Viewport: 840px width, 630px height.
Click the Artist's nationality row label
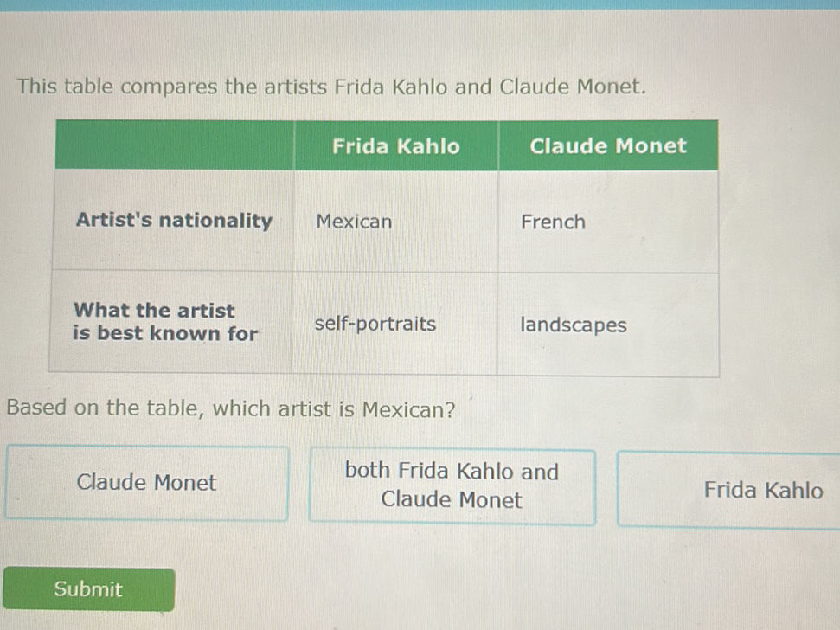[x=174, y=221]
